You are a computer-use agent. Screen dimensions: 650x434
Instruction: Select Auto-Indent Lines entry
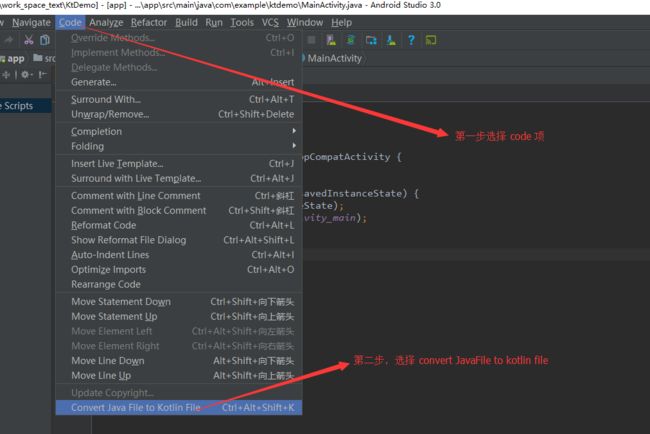179,255
